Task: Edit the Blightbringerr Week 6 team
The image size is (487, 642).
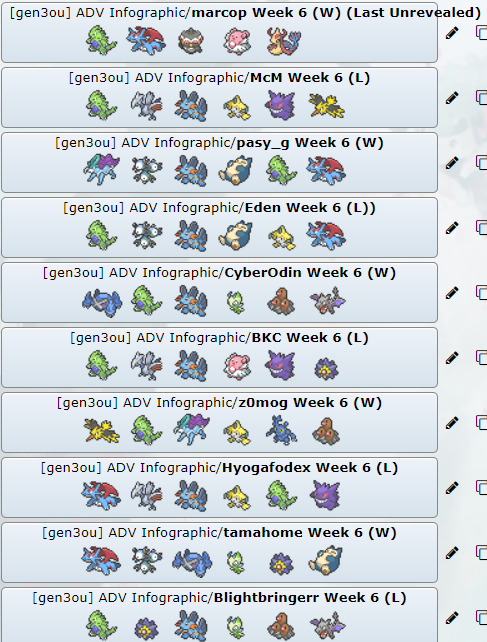Action: coord(452,618)
